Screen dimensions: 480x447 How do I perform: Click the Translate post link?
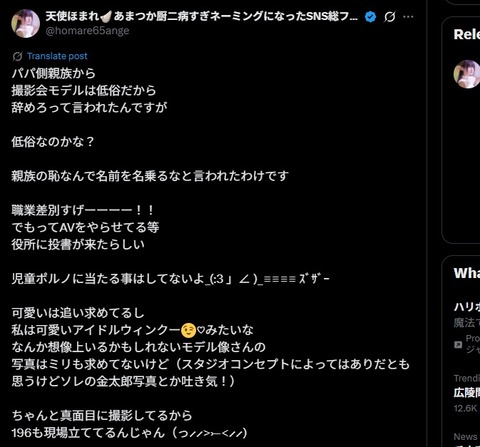point(57,56)
